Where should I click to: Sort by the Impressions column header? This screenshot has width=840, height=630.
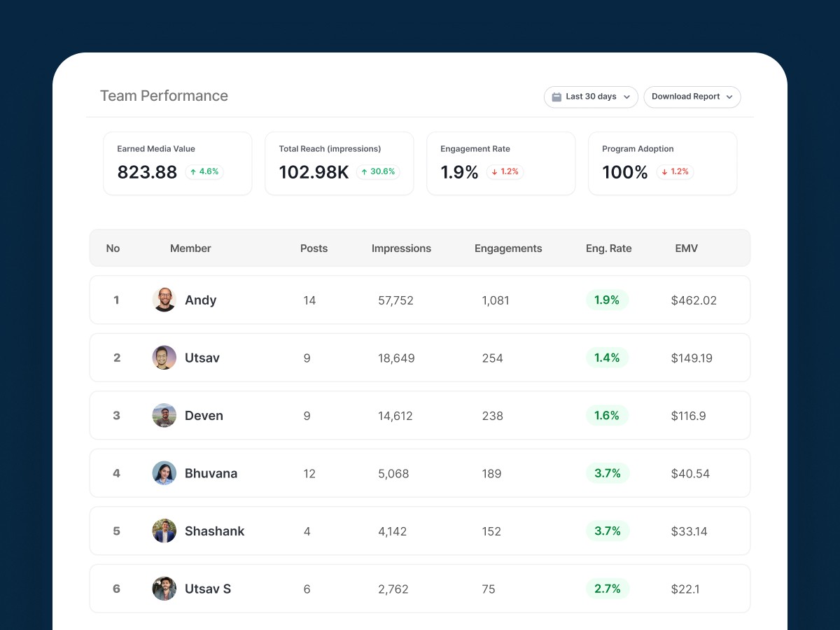click(401, 248)
